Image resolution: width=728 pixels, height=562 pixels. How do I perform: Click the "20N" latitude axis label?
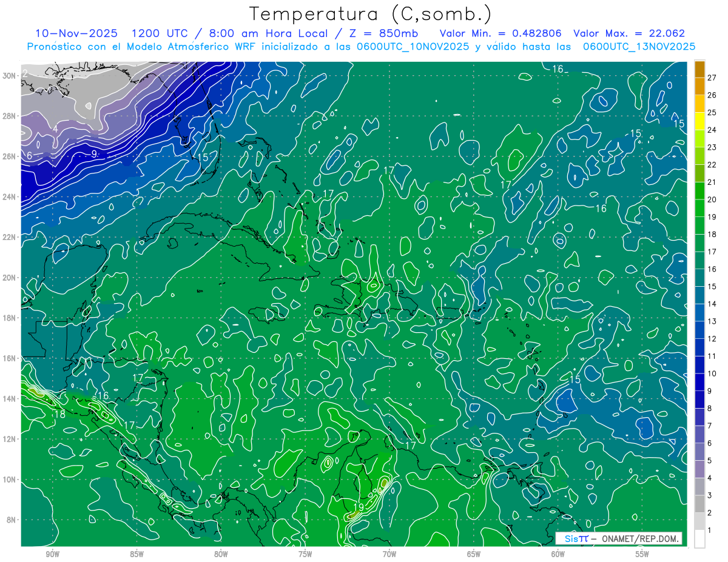[9, 278]
